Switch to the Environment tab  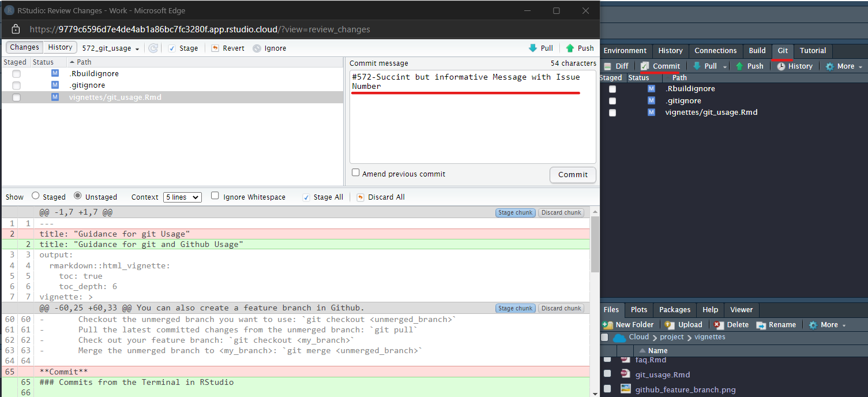625,51
